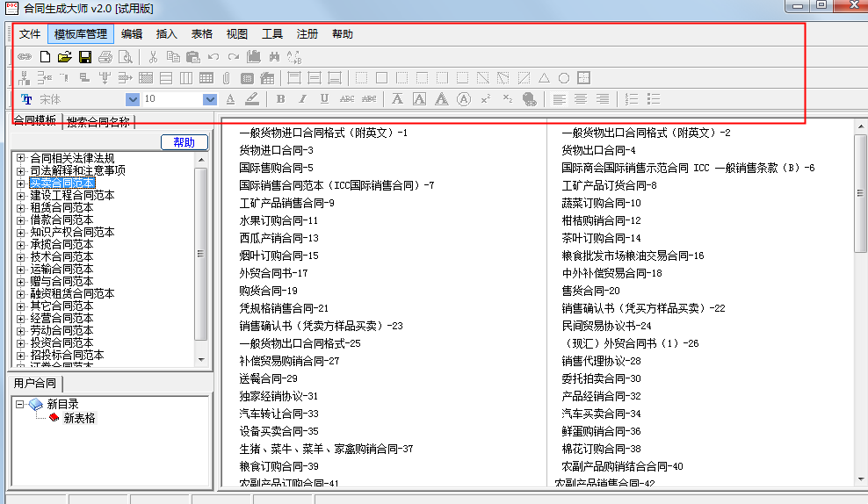Save the document with floppy disk icon
The width and height of the screenshot is (868, 504).
(x=84, y=56)
